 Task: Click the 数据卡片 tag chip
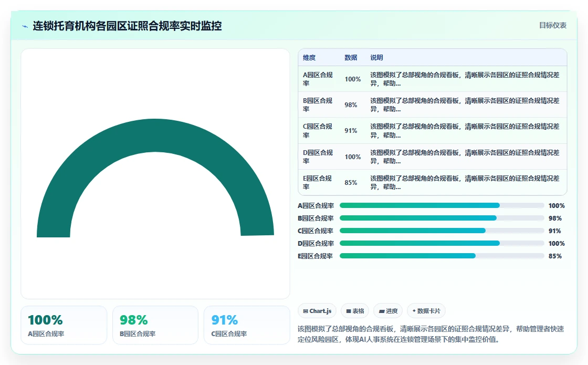pos(426,311)
